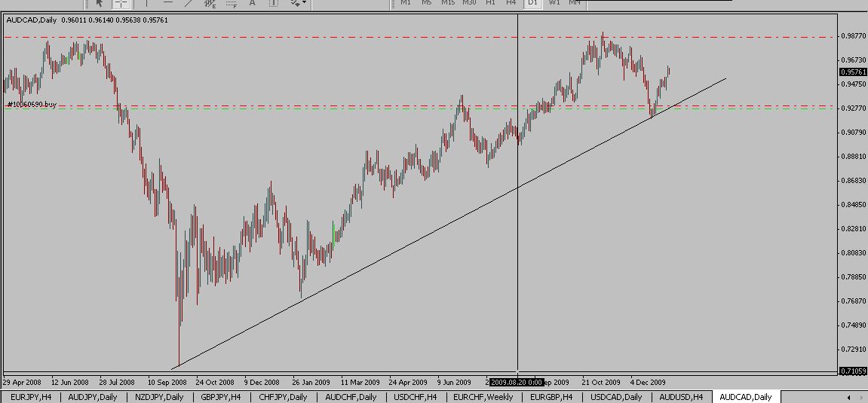Choose the Fibonacci retracement tool

point(231,3)
